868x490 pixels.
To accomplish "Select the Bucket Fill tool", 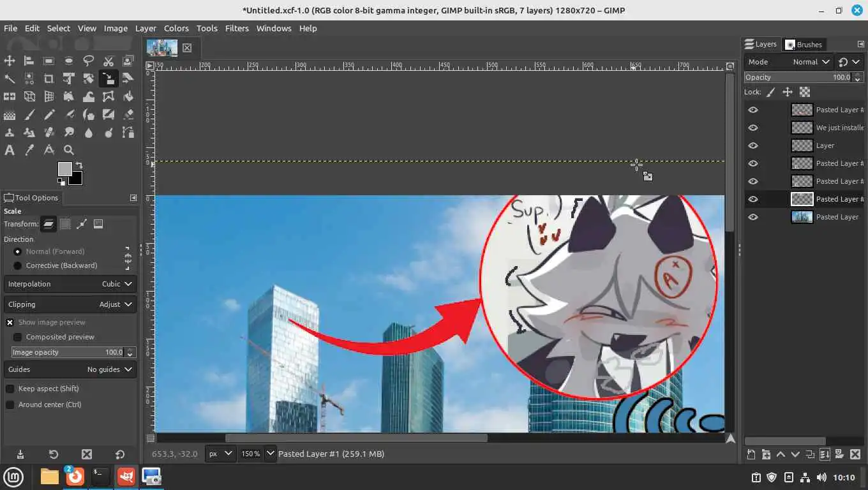I will [x=128, y=96].
